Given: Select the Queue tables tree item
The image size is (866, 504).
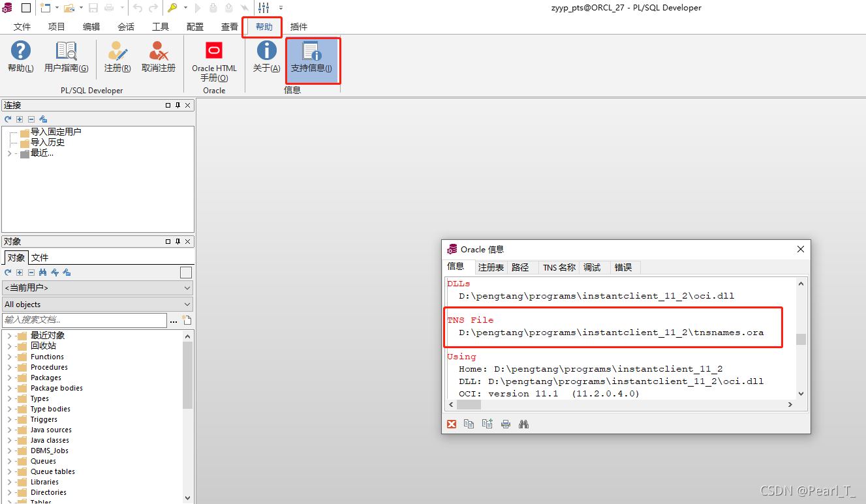Looking at the screenshot, I should click(52, 471).
